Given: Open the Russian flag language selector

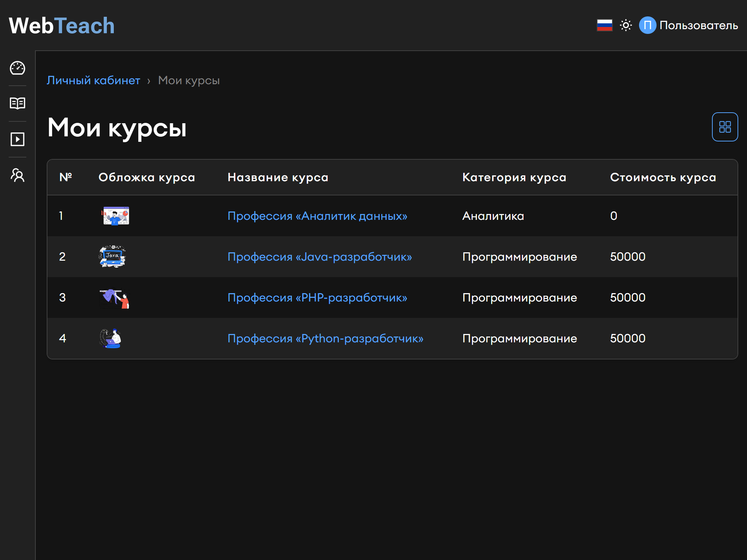Looking at the screenshot, I should (x=604, y=26).
